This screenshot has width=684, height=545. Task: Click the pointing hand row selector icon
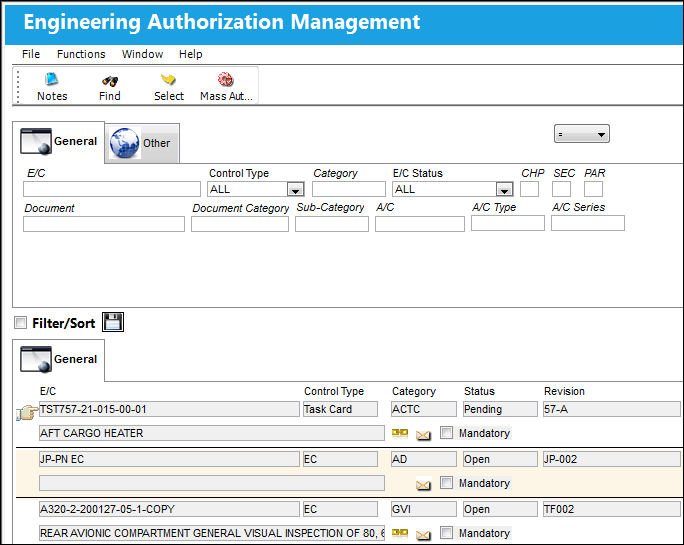pyautogui.click(x=27, y=412)
